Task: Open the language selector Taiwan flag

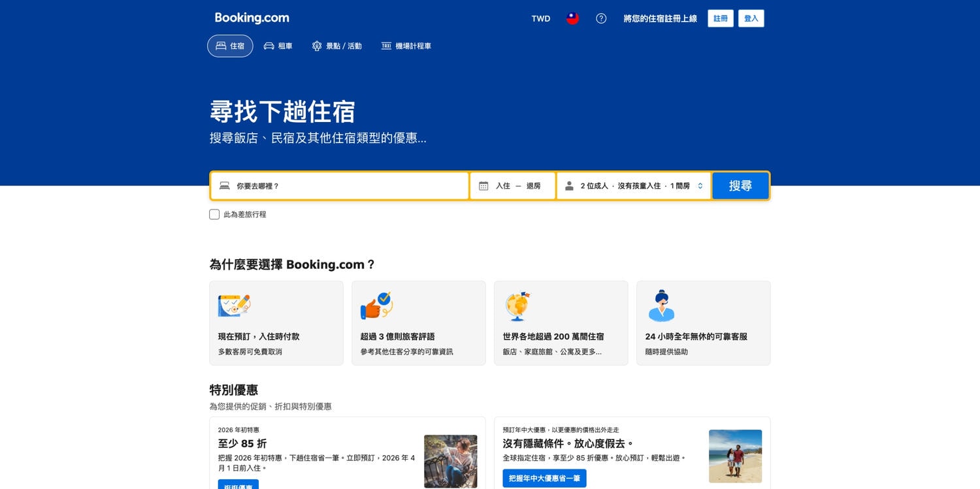Action: (x=572, y=18)
